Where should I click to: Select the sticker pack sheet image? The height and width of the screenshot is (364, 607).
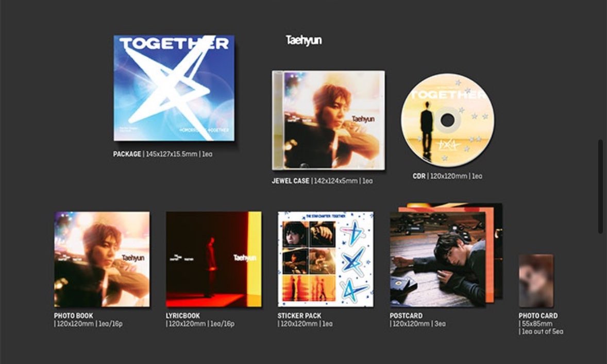coord(326,259)
